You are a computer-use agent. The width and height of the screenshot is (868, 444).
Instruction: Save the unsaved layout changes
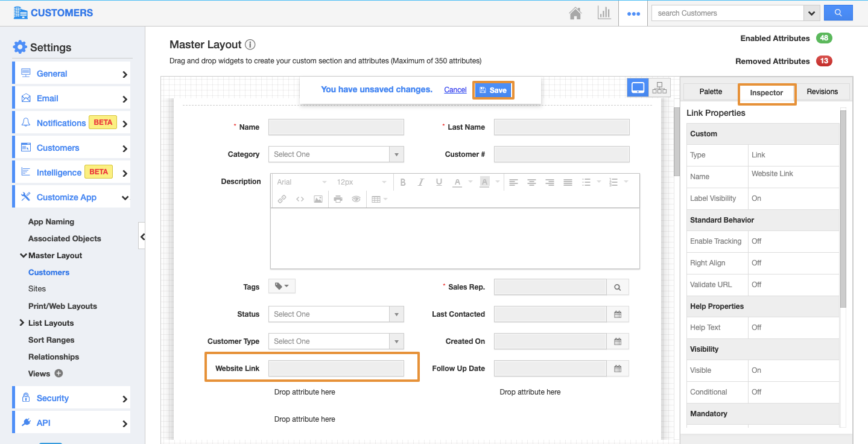click(493, 90)
